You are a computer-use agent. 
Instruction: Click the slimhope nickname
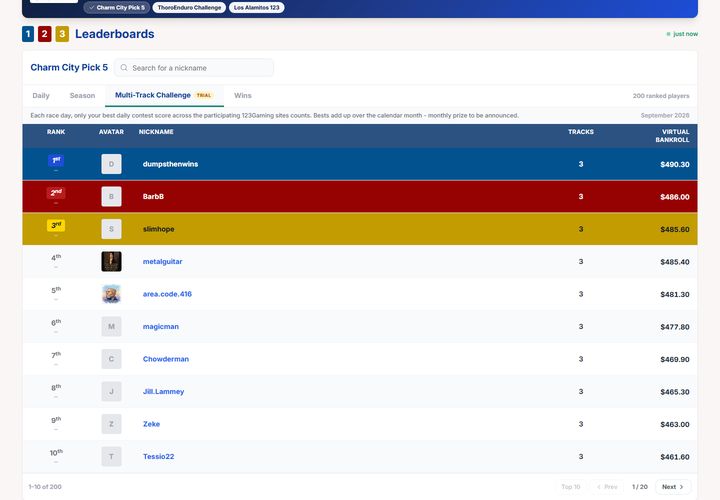158,229
